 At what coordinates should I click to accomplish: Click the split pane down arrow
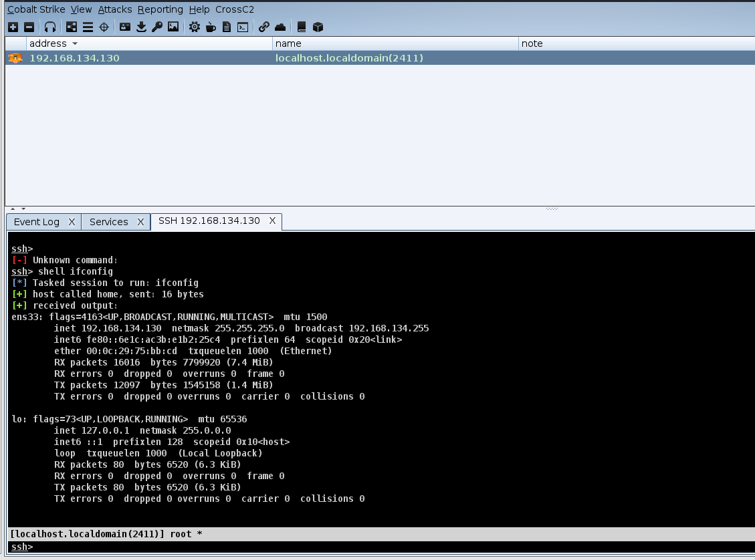click(23, 208)
